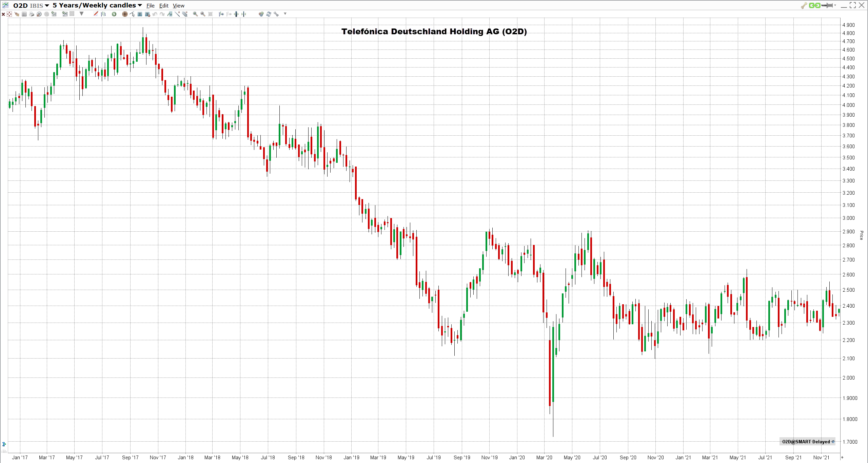This screenshot has height=463, width=868.
Task: Click the fit-chart square icon beside zoom
Action: [x=210, y=14]
